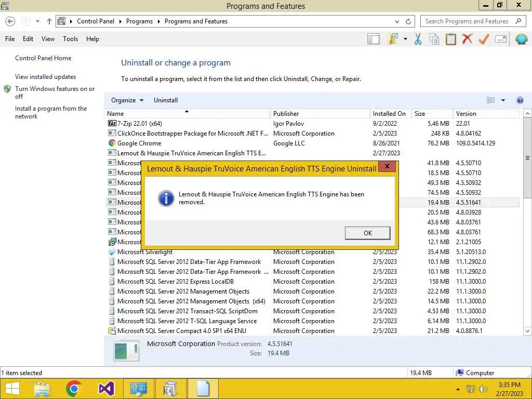This screenshot has height=399, width=532.
Task: Open the Organize dropdown
Action: [x=127, y=100]
